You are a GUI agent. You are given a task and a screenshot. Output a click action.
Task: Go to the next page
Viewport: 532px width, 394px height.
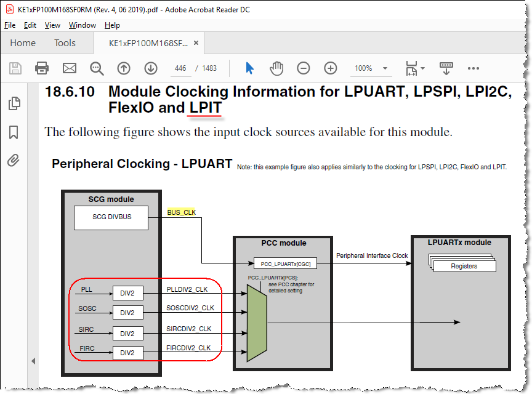coord(151,68)
